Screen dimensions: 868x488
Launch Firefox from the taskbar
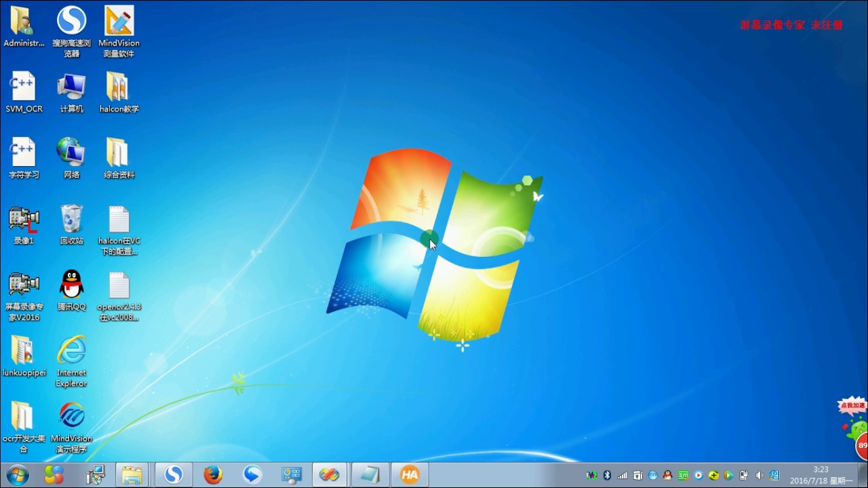[x=213, y=474]
